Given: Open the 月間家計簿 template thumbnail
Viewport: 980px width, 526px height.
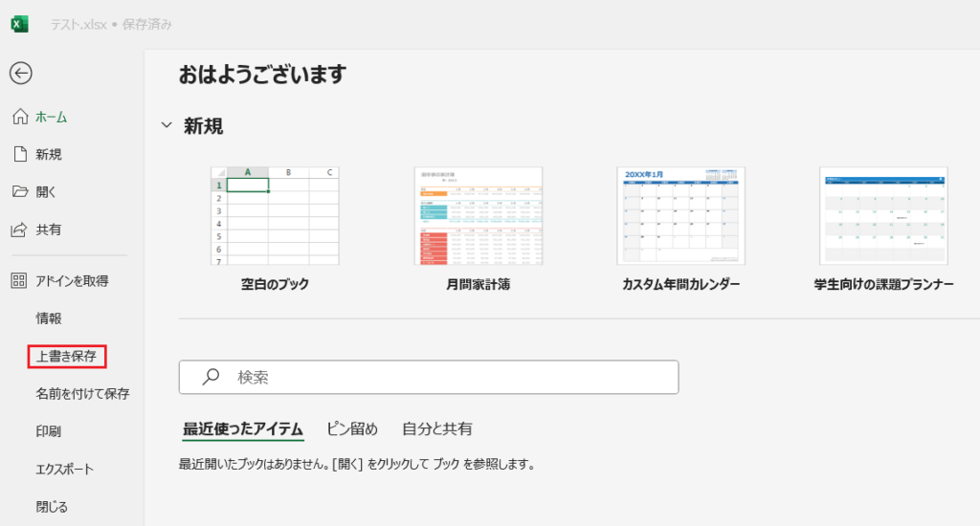Looking at the screenshot, I should [x=479, y=216].
